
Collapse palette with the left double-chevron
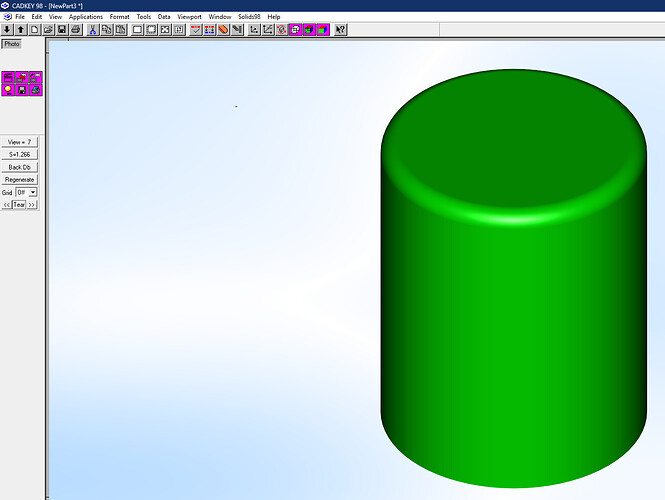7,205
